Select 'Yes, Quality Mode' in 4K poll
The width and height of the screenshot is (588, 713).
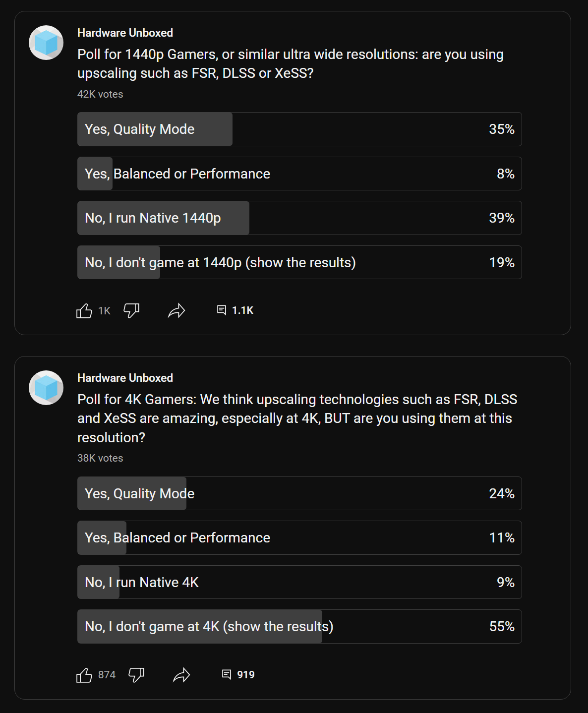[x=299, y=493]
